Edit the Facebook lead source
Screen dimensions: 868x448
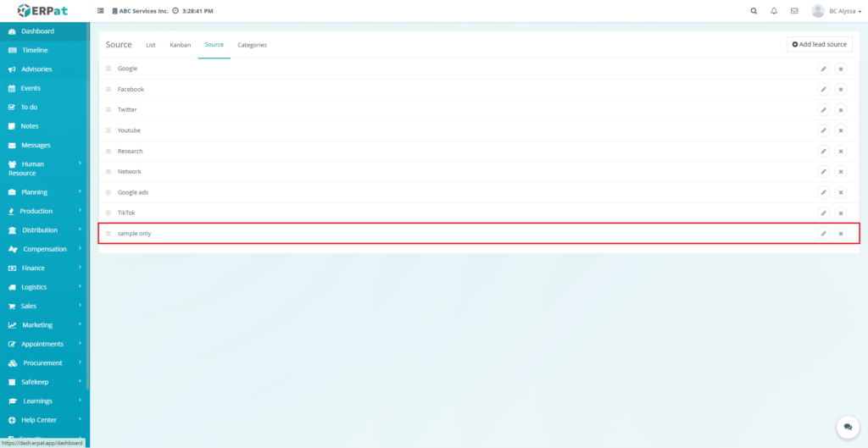coord(824,89)
